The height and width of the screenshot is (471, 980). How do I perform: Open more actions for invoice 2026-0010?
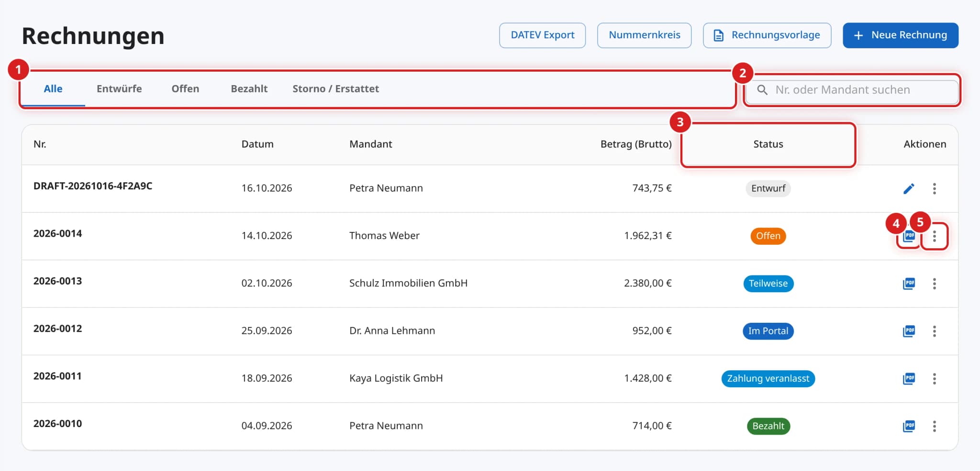pos(934,426)
